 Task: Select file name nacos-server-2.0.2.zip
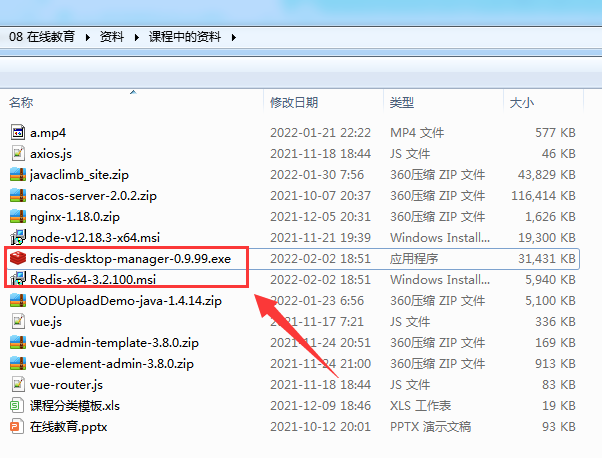tap(93, 196)
